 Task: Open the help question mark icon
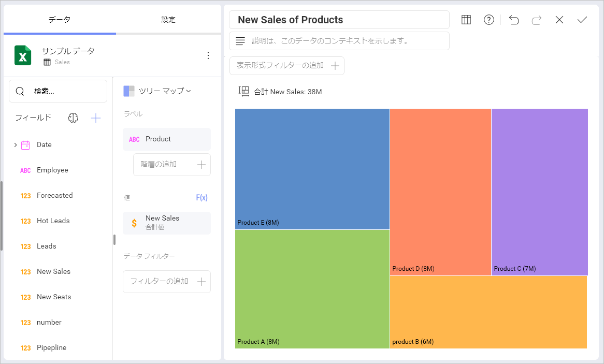pyautogui.click(x=489, y=20)
